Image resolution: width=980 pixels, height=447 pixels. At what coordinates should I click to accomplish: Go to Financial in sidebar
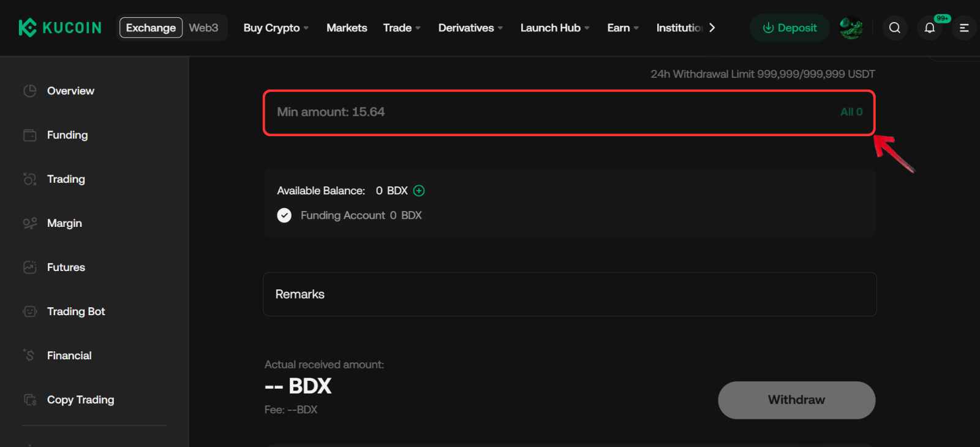(69, 356)
